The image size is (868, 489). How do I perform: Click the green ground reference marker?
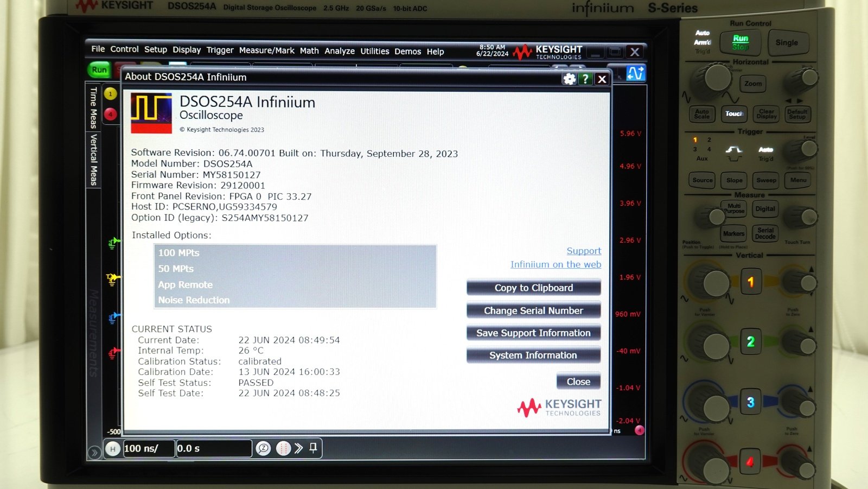[113, 243]
